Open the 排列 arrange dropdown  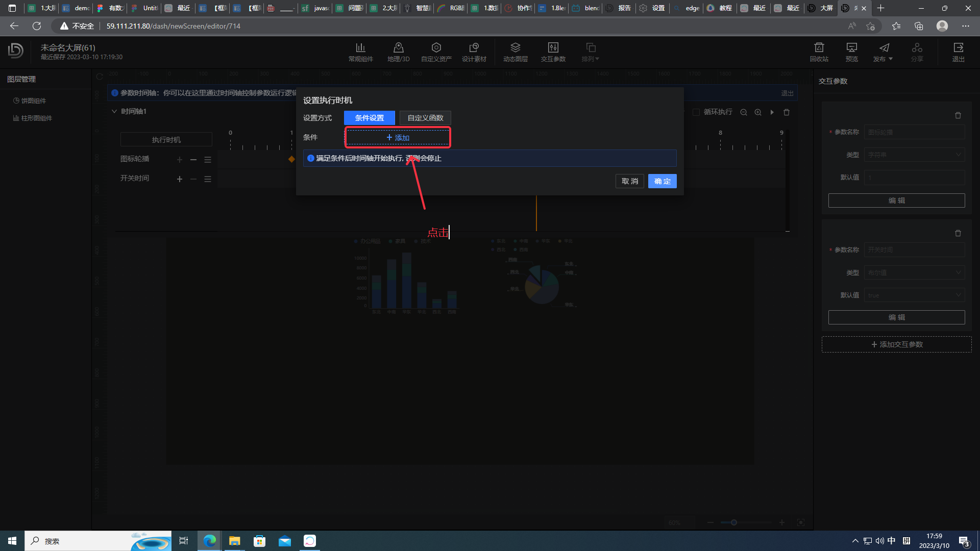pyautogui.click(x=591, y=52)
